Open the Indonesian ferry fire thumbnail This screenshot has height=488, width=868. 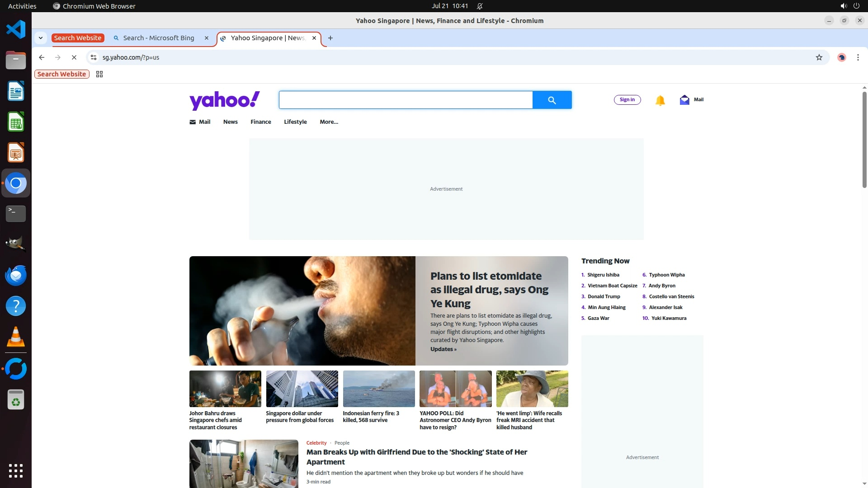click(x=378, y=389)
